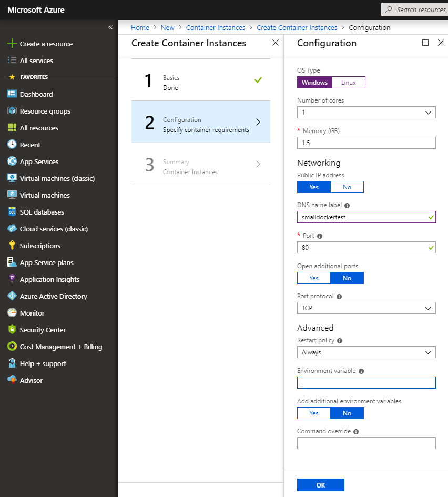This screenshot has height=497, width=448.
Task: Show info for Environment variable
Action: click(x=361, y=371)
